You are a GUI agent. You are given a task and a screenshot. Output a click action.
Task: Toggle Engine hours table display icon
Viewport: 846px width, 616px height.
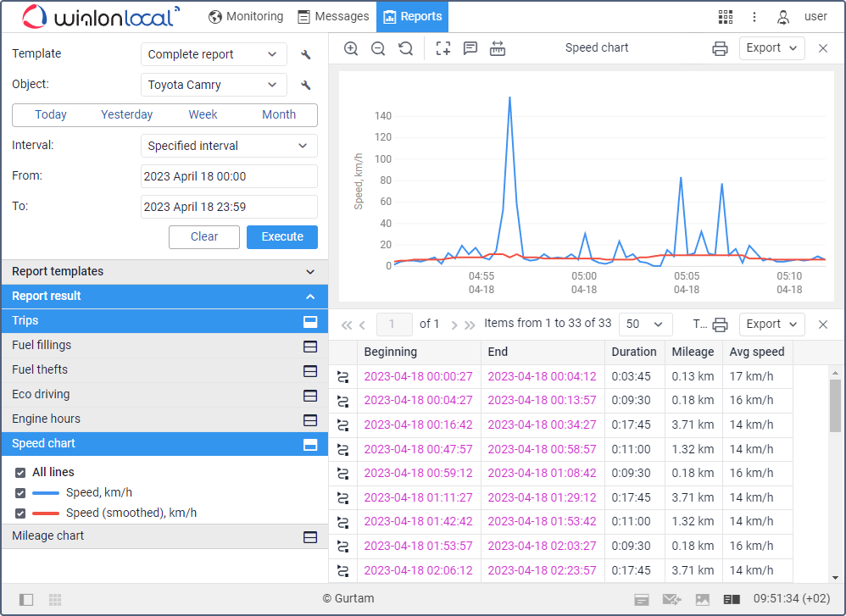pyautogui.click(x=310, y=420)
